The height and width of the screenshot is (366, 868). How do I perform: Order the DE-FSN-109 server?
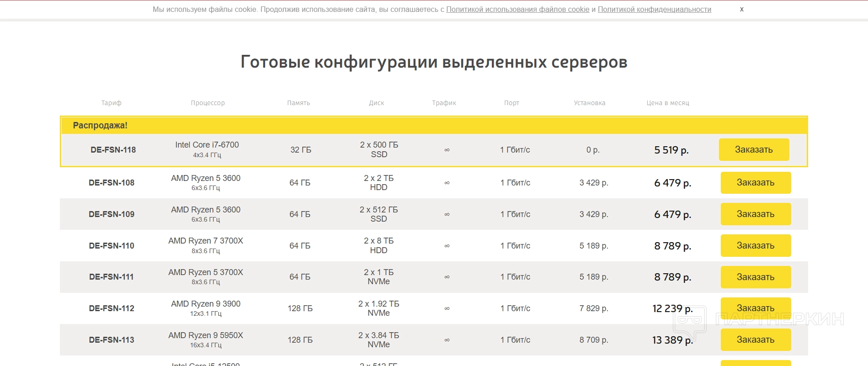tap(756, 214)
